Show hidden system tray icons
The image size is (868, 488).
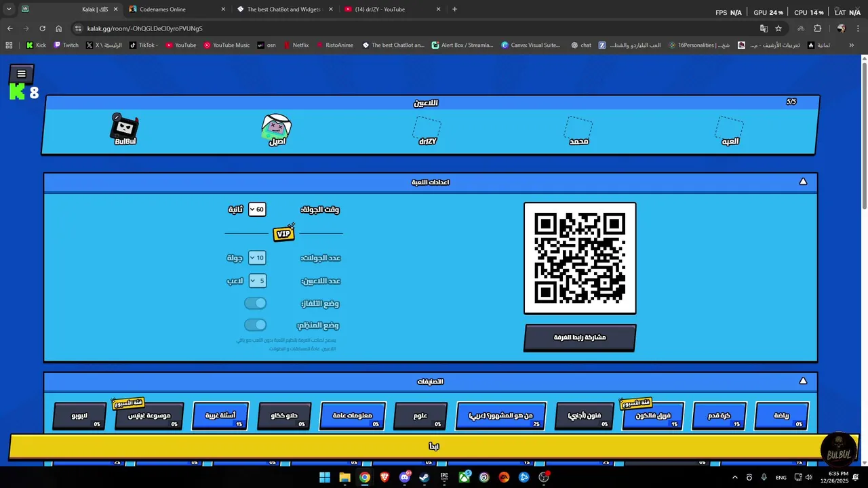734,477
